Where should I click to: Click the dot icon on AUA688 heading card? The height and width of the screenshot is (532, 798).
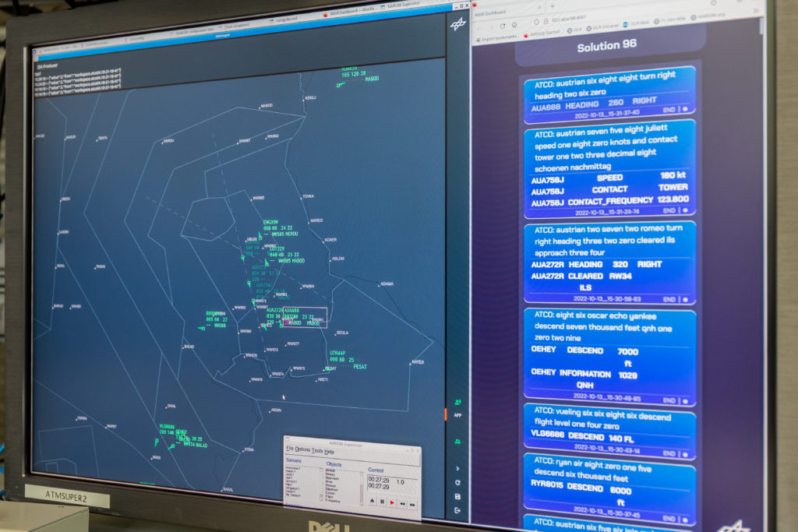(685, 109)
